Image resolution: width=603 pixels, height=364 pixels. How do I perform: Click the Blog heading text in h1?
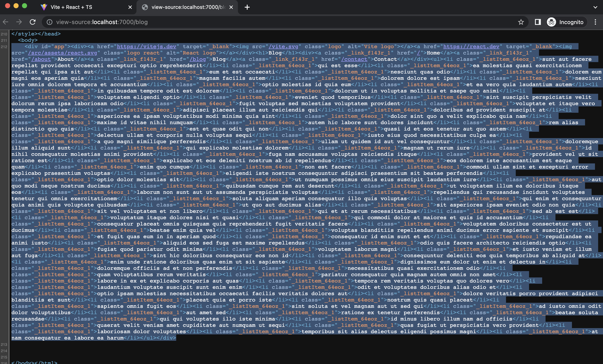(x=275, y=53)
